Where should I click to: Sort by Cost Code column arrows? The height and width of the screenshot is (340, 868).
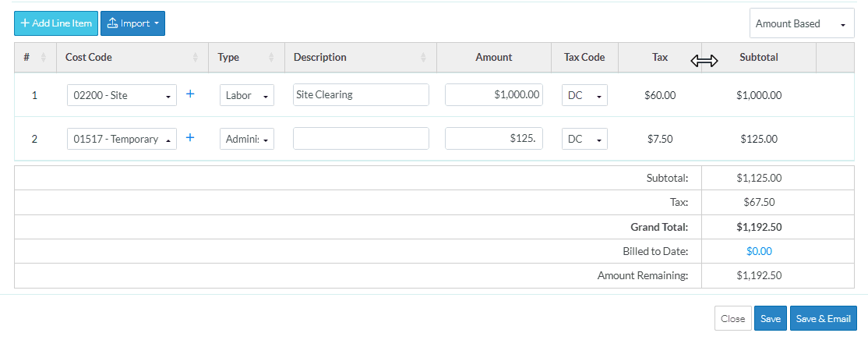pyautogui.click(x=195, y=58)
